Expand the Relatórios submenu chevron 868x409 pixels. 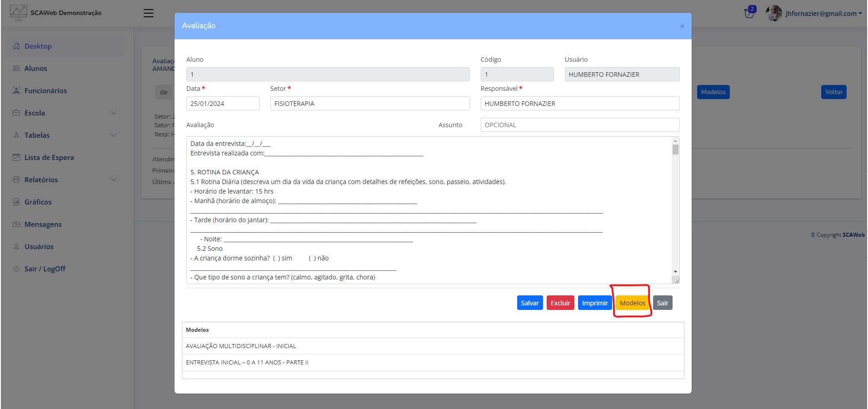coord(114,180)
